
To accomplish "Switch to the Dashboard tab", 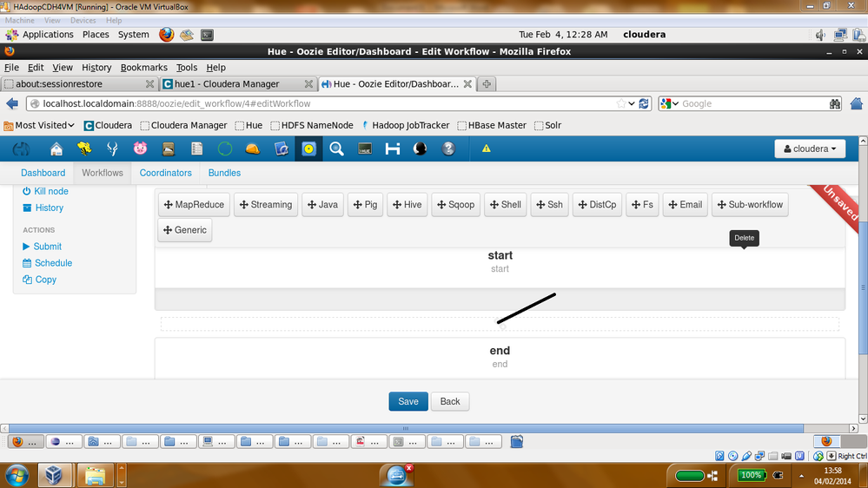I will [43, 173].
